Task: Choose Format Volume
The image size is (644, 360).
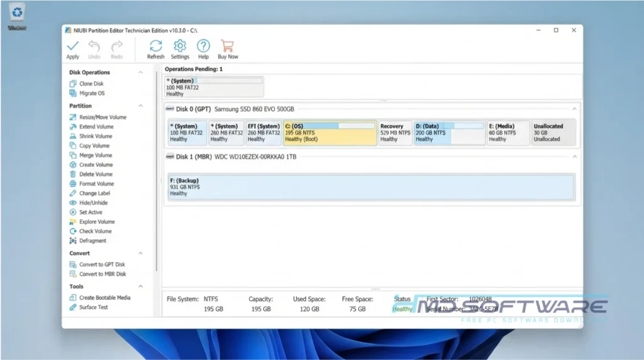Action: pyautogui.click(x=92, y=184)
